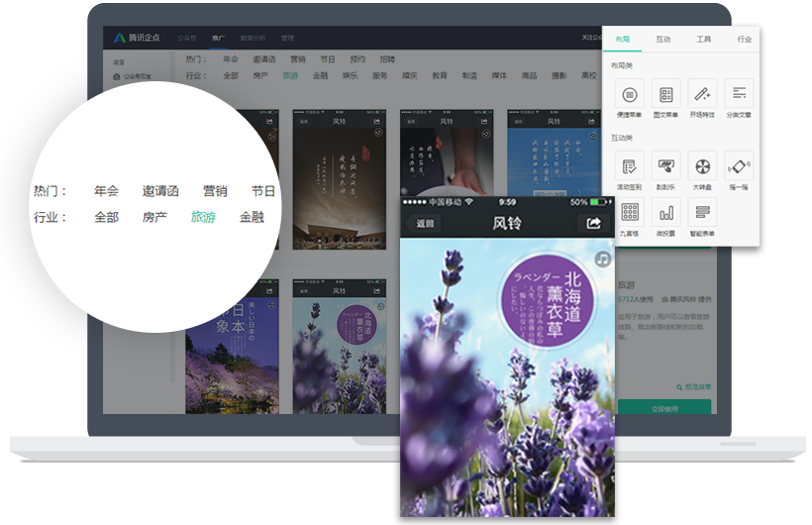Open the small lavender 北海道 template thumbnail

pos(340,346)
